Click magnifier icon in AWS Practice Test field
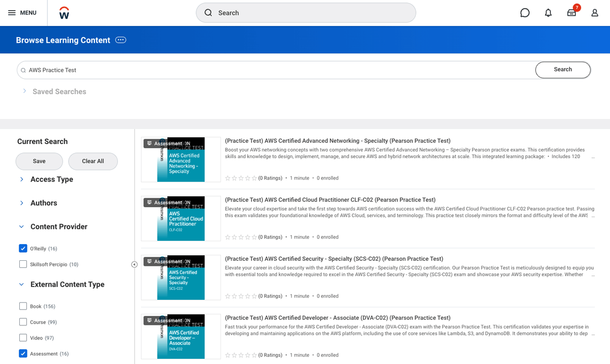This screenshot has height=364, width=610. 23,70
